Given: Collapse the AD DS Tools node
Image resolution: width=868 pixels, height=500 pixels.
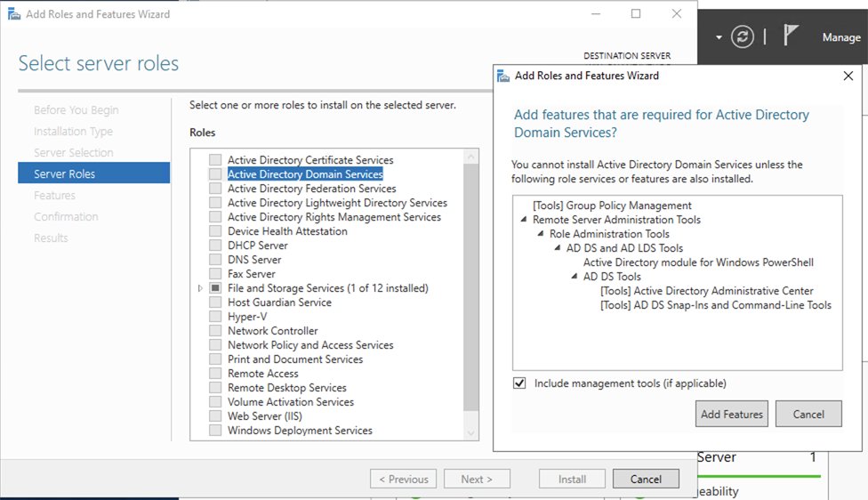Looking at the screenshot, I should 574,277.
